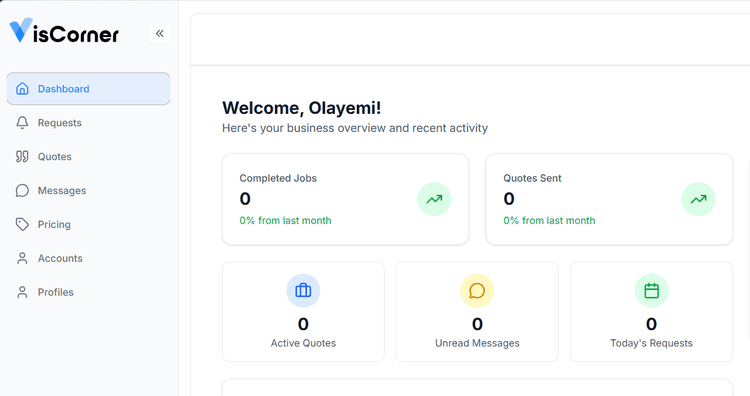This screenshot has height=396, width=750.
Task: Click the Profiles person icon
Action: point(22,292)
